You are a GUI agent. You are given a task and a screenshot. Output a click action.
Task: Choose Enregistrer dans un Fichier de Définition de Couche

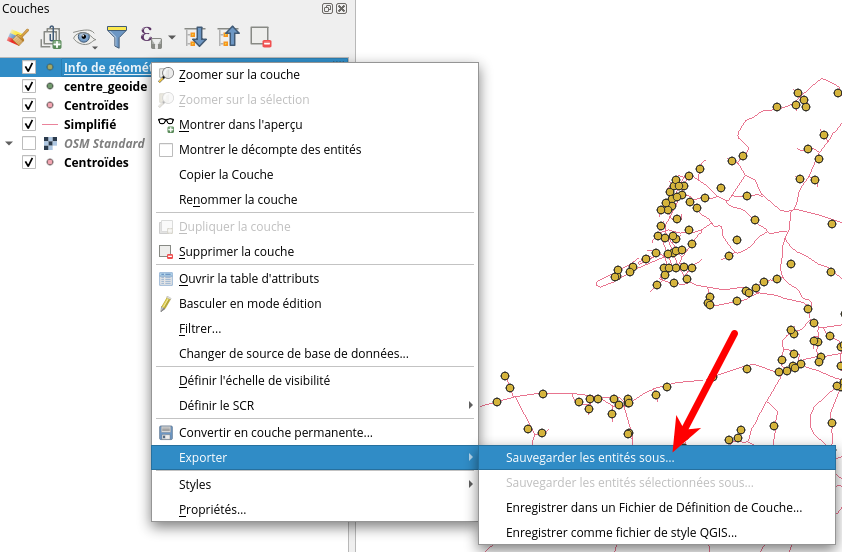pyautogui.click(x=657, y=507)
